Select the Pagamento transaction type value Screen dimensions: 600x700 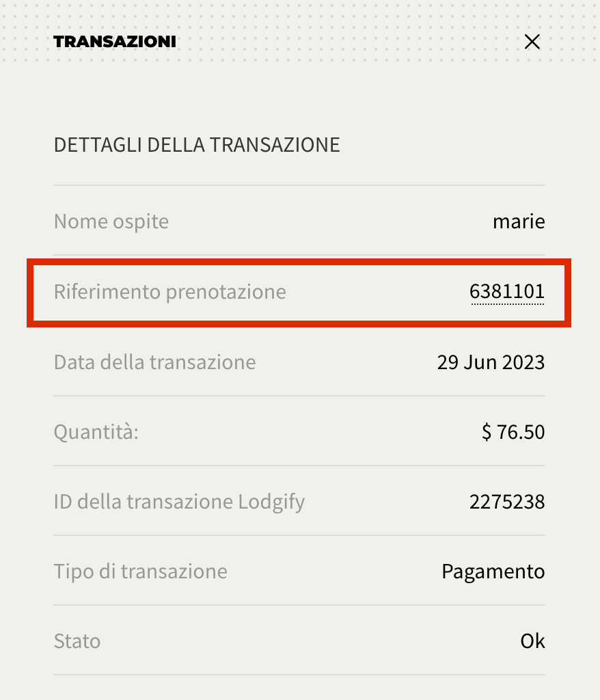pos(493,572)
